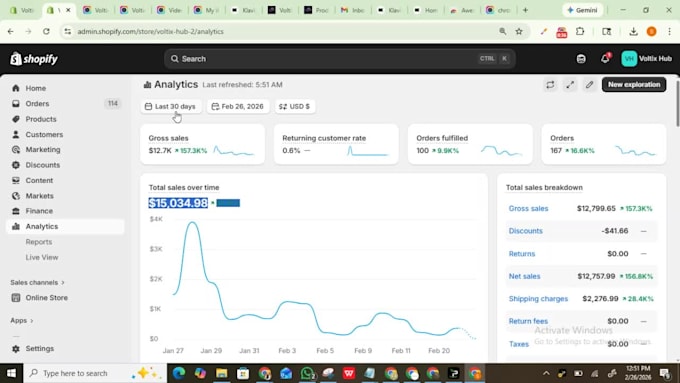This screenshot has width=680, height=383.
Task: Open Returns in breakdown list
Action: [x=522, y=254]
